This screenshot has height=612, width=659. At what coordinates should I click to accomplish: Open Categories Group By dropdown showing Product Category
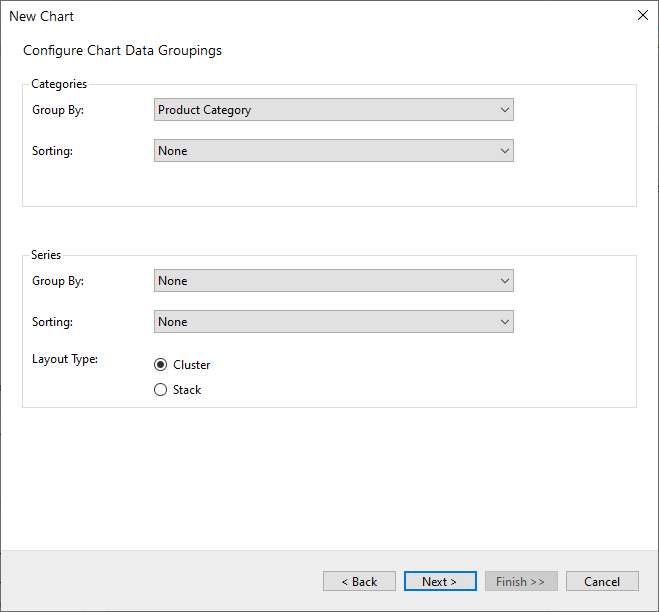click(334, 110)
